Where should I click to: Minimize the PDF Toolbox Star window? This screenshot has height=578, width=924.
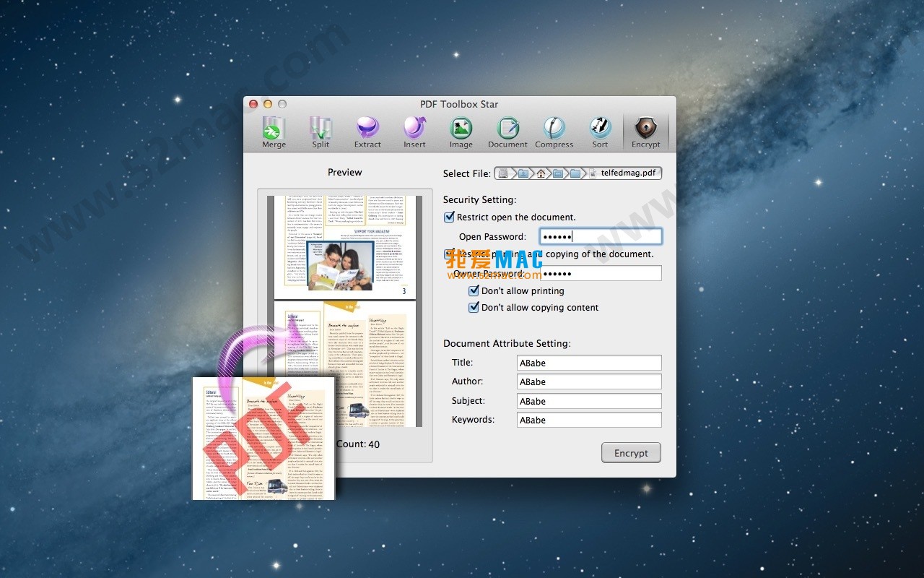pos(268,104)
